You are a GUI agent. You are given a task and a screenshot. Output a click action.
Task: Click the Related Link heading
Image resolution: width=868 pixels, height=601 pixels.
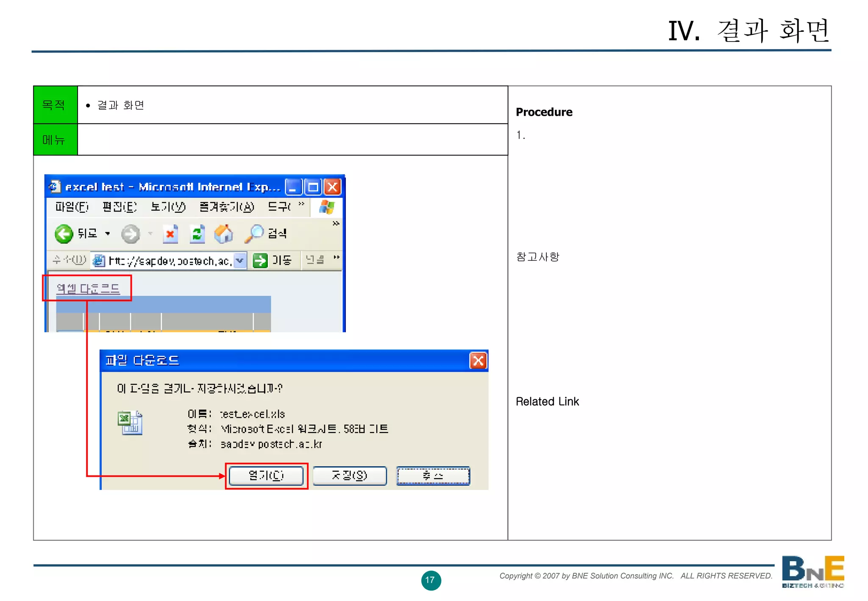pos(547,401)
